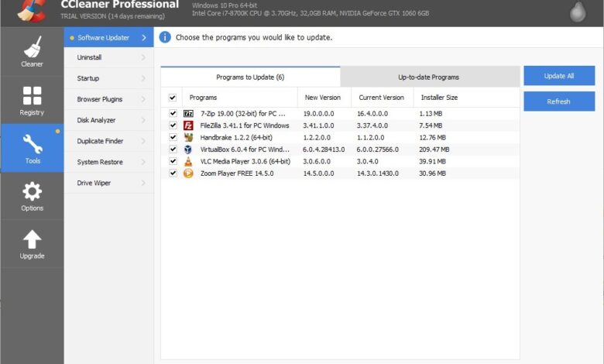
Task: Expand the Disk Analyzer chevron arrow
Action: click(x=143, y=120)
